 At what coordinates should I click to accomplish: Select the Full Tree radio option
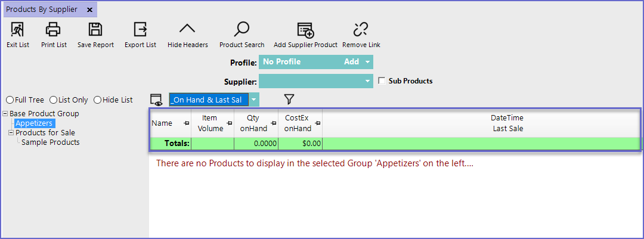[10, 100]
